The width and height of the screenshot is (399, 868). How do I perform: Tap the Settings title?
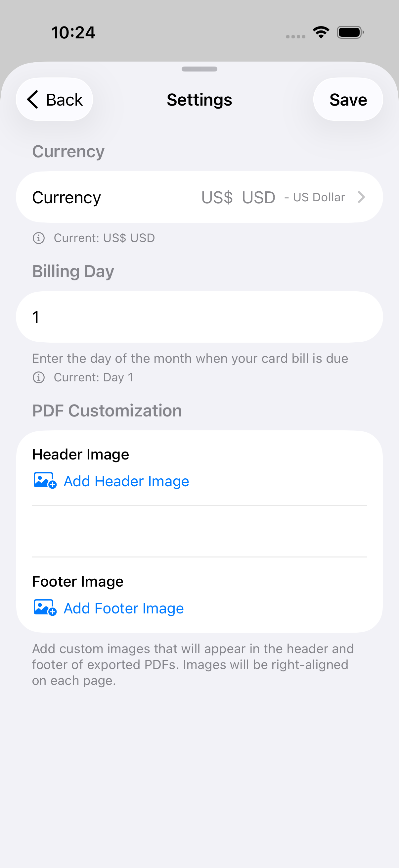(199, 99)
